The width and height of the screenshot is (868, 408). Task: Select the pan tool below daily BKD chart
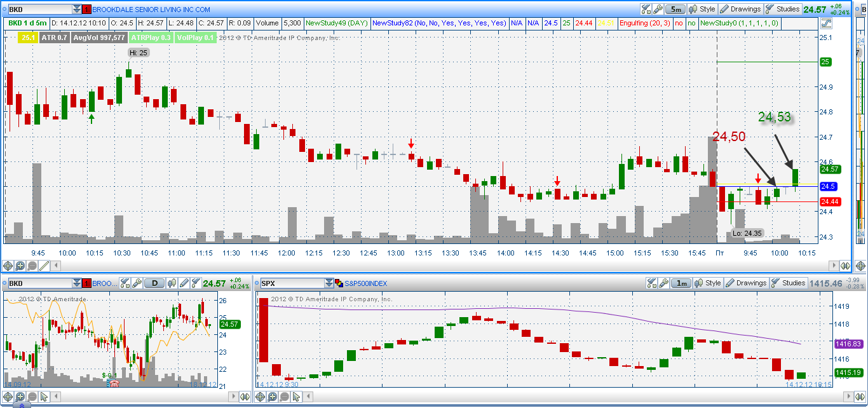8,397
